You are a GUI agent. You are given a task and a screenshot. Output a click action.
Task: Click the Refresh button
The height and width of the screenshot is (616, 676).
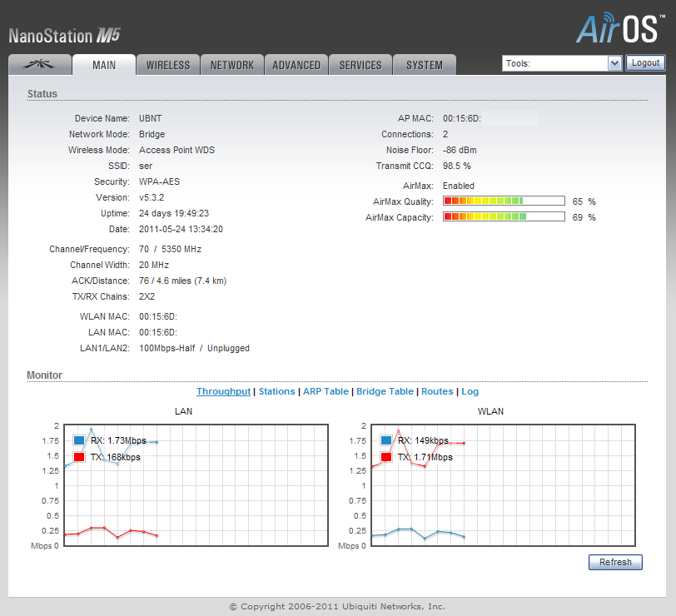tap(615, 562)
